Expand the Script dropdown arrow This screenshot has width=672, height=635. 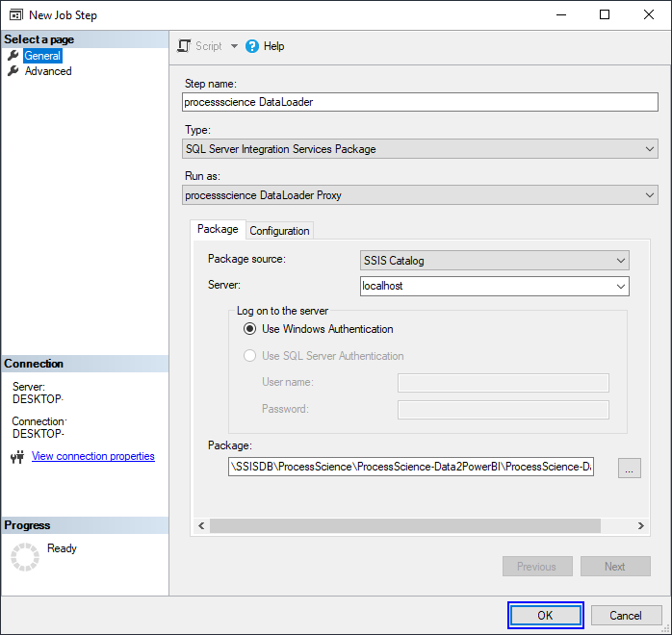pyautogui.click(x=234, y=46)
